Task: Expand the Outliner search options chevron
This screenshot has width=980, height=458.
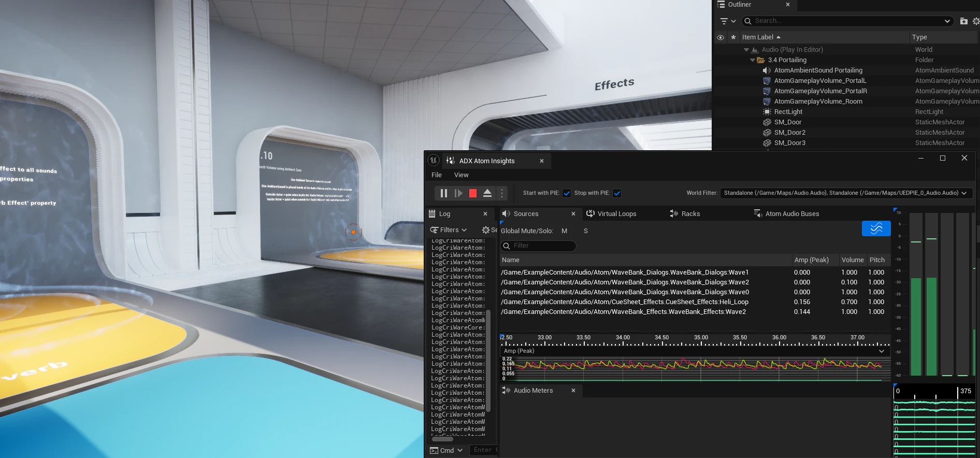Action: pos(947,21)
